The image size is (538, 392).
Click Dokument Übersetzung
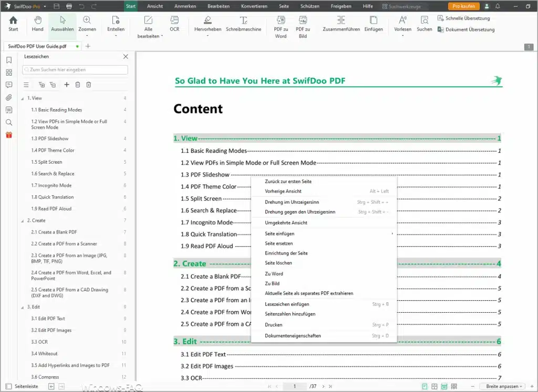coord(466,29)
